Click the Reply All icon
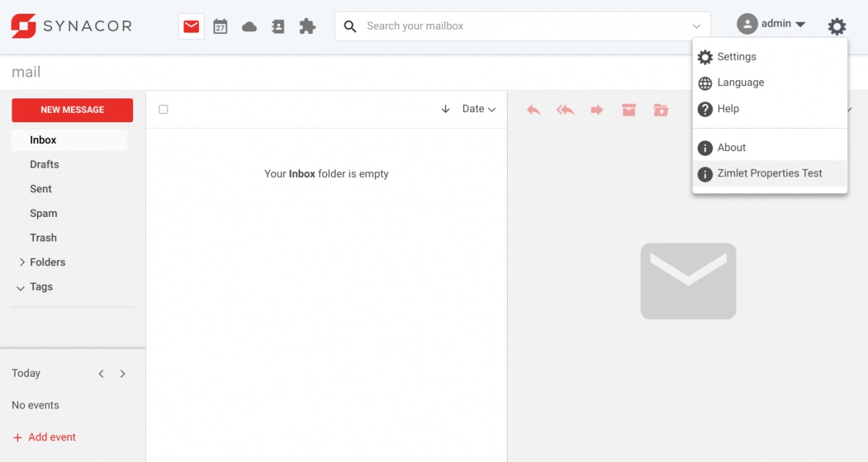Screen dimensions: 868x462 (x=565, y=110)
